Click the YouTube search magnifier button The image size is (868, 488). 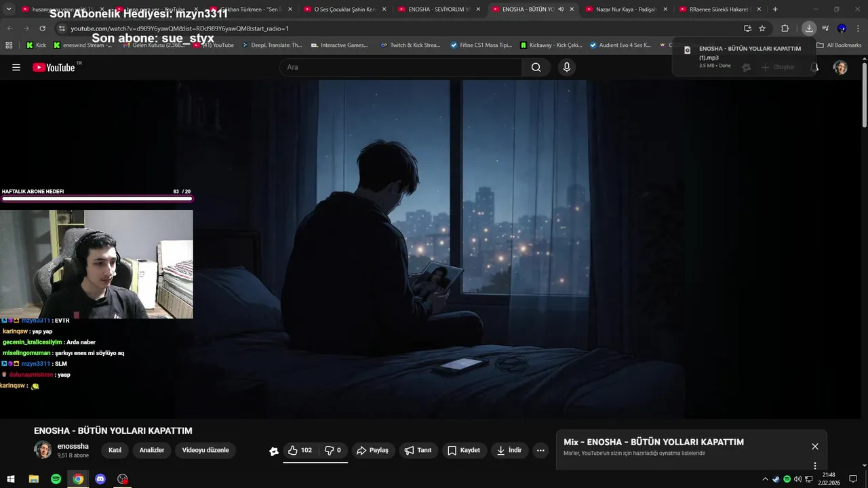pos(536,67)
